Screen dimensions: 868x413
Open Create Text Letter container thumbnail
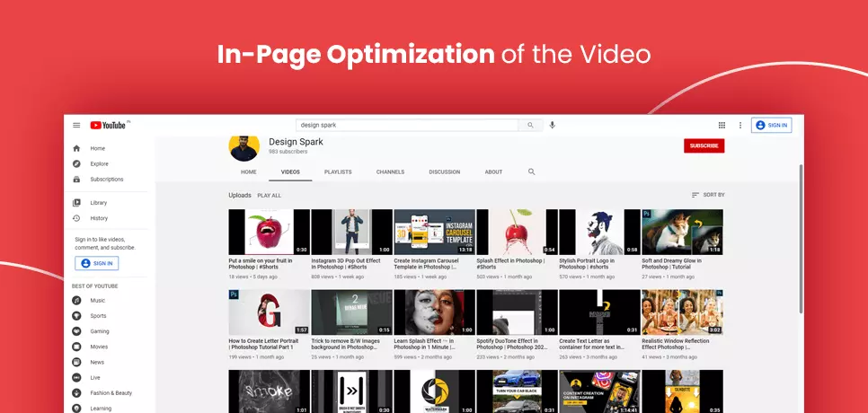click(599, 312)
